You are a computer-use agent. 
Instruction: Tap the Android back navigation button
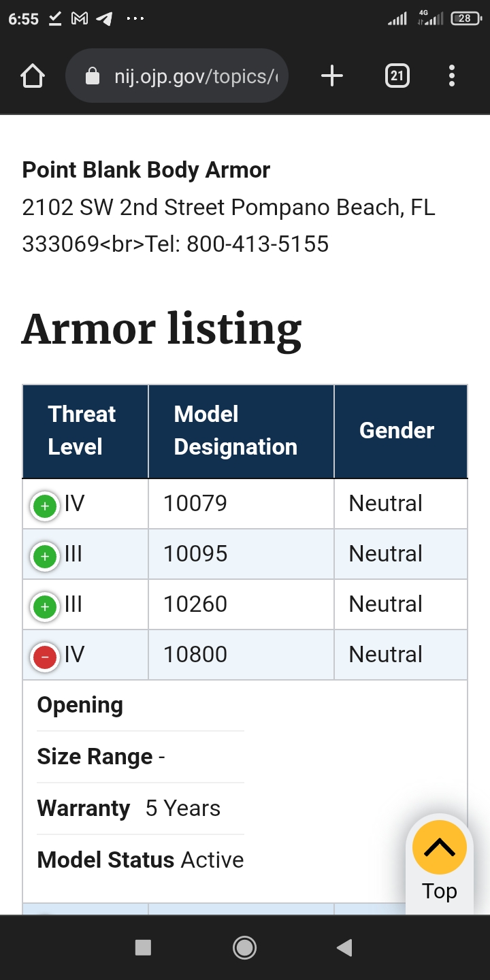click(344, 947)
